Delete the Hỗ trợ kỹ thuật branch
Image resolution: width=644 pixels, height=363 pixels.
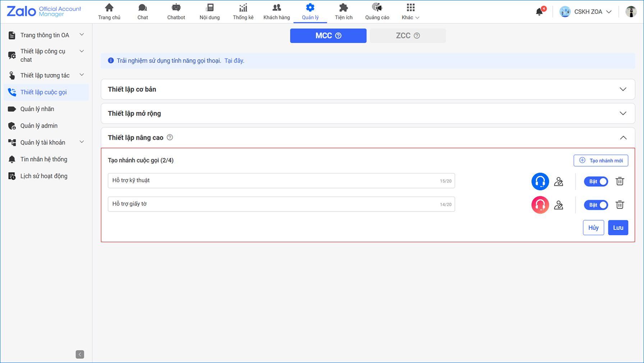(620, 181)
